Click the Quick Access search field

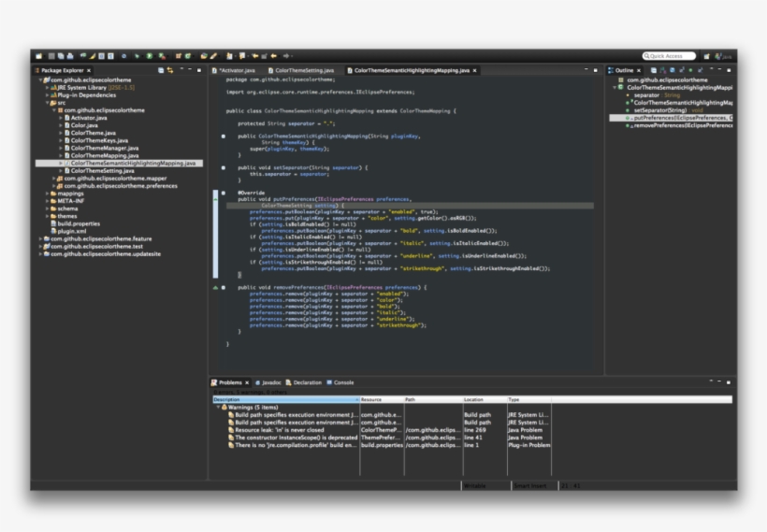tap(669, 56)
